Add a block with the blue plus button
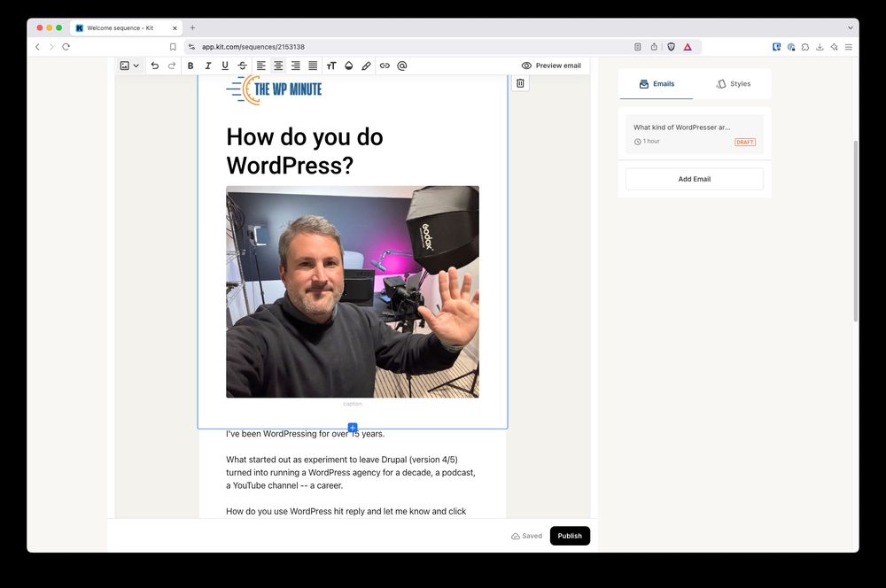The image size is (886, 588). pyautogui.click(x=353, y=428)
